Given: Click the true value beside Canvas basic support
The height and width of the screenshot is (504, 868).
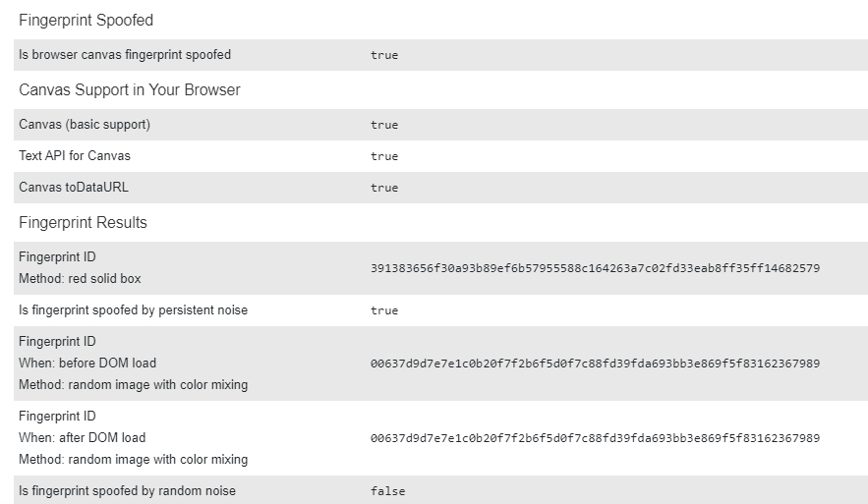Looking at the screenshot, I should coord(384,125).
